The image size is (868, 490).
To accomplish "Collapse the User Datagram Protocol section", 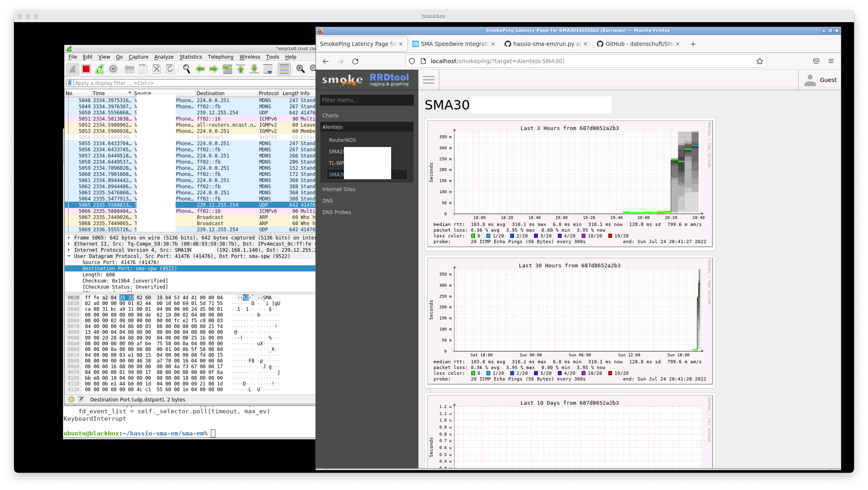I will coord(69,256).
